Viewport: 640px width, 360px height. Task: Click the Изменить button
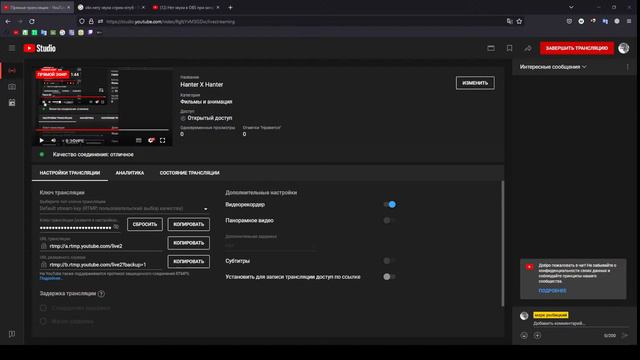(x=475, y=83)
